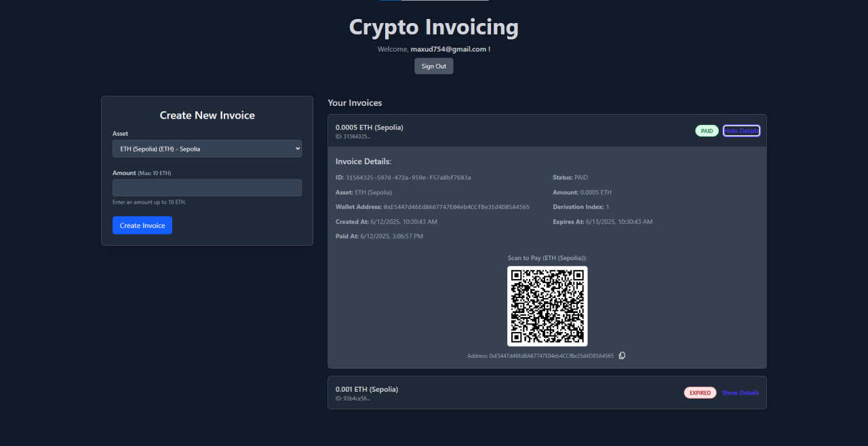Click the Create Invoice button
The image size is (868, 446).
pos(142,225)
